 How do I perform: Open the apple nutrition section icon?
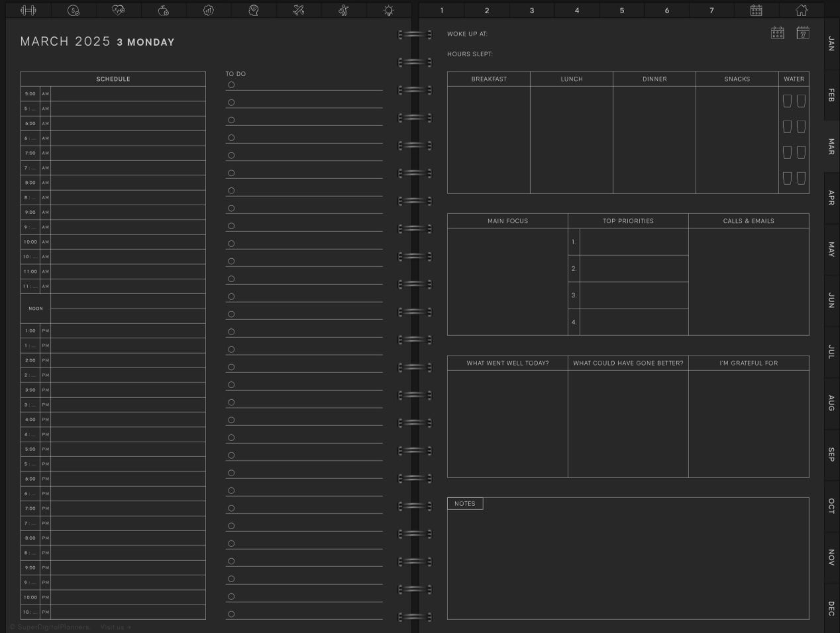point(164,11)
